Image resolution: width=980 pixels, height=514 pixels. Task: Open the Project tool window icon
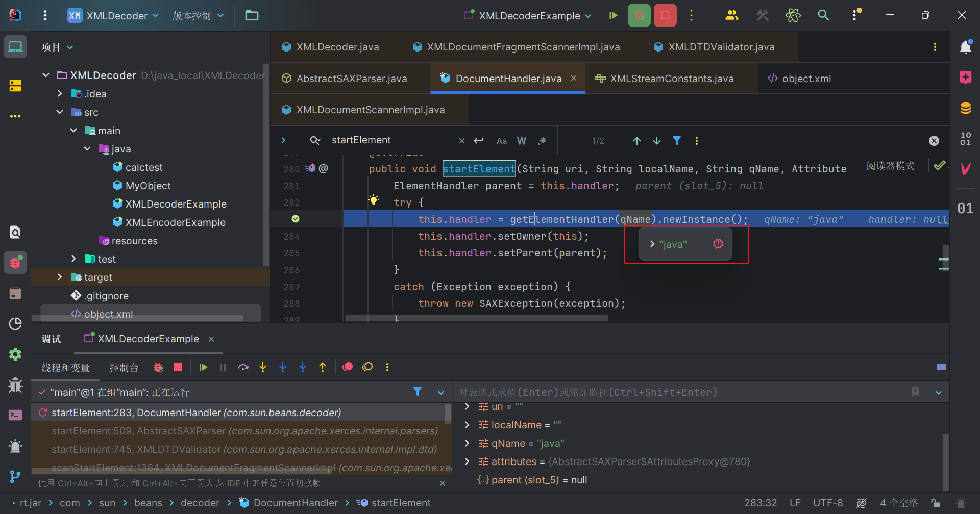pyautogui.click(x=15, y=47)
